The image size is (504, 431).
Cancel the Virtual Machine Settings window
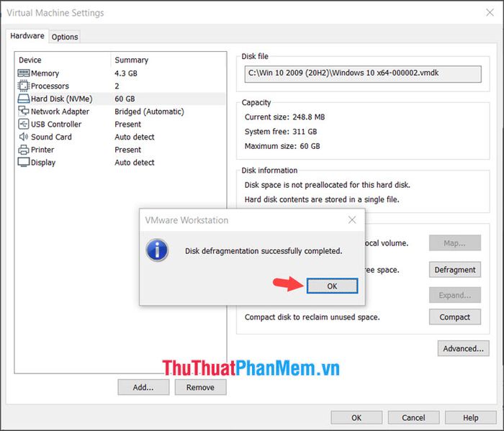(x=413, y=417)
